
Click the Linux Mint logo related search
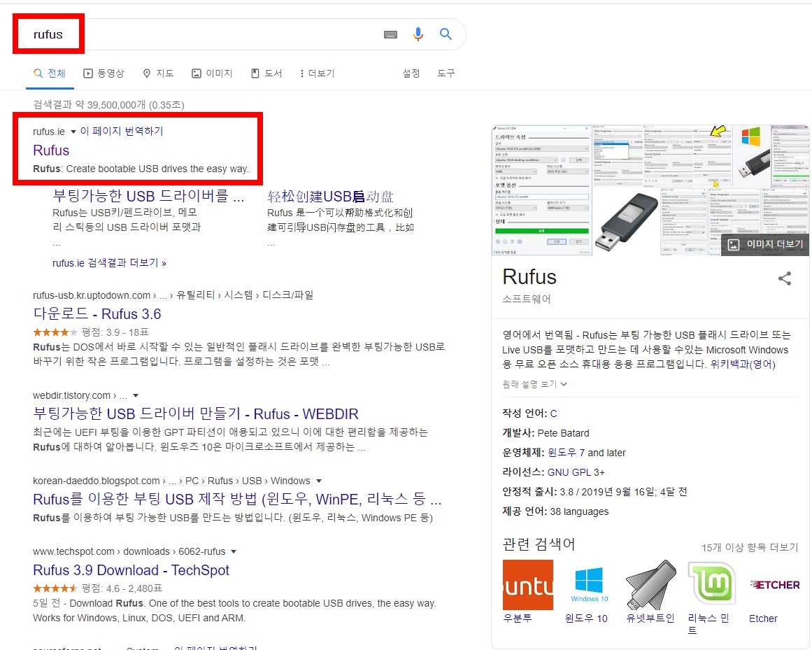pos(713,585)
